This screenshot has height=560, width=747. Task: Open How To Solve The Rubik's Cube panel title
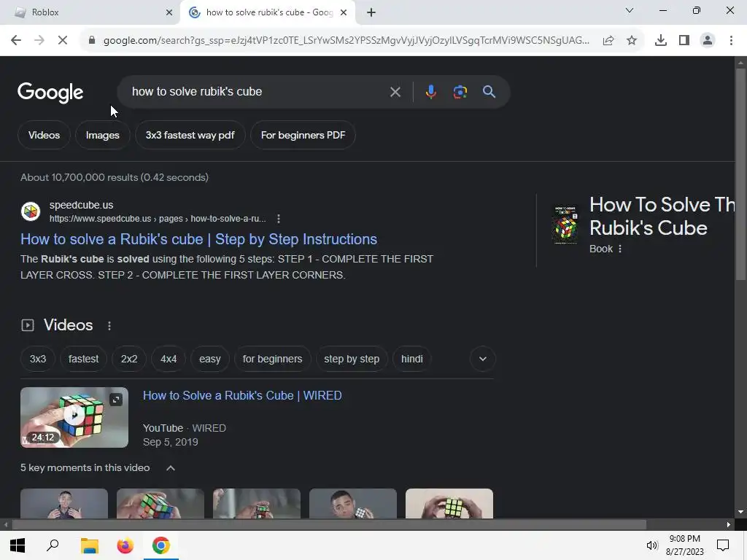click(x=661, y=217)
